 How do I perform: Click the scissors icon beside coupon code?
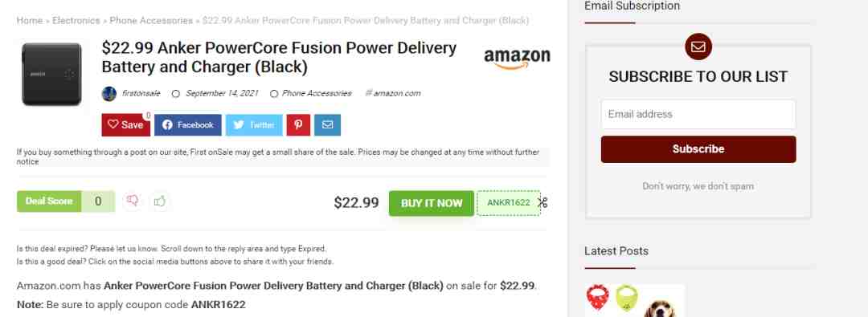click(542, 202)
